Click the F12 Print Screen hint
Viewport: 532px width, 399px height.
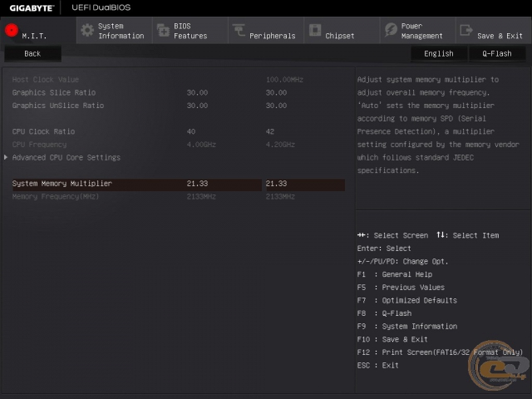tap(440, 352)
